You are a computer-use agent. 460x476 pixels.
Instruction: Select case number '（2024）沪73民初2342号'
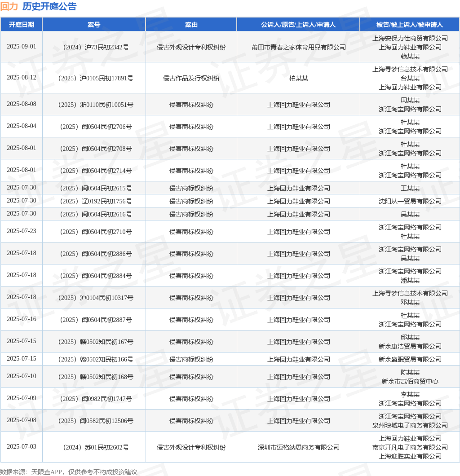[x=96, y=47]
